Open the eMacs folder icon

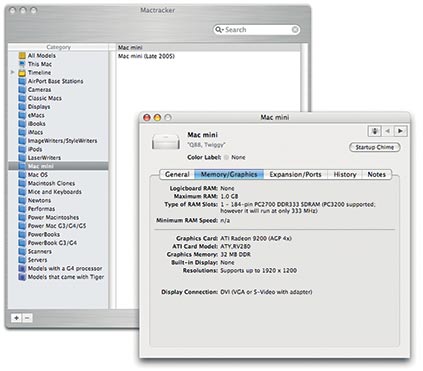point(22,115)
